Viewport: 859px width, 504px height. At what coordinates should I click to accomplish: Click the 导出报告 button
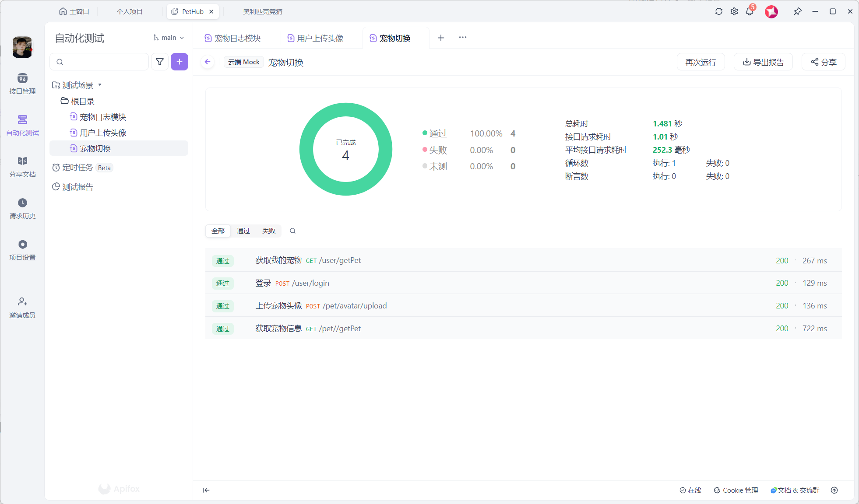pos(763,62)
